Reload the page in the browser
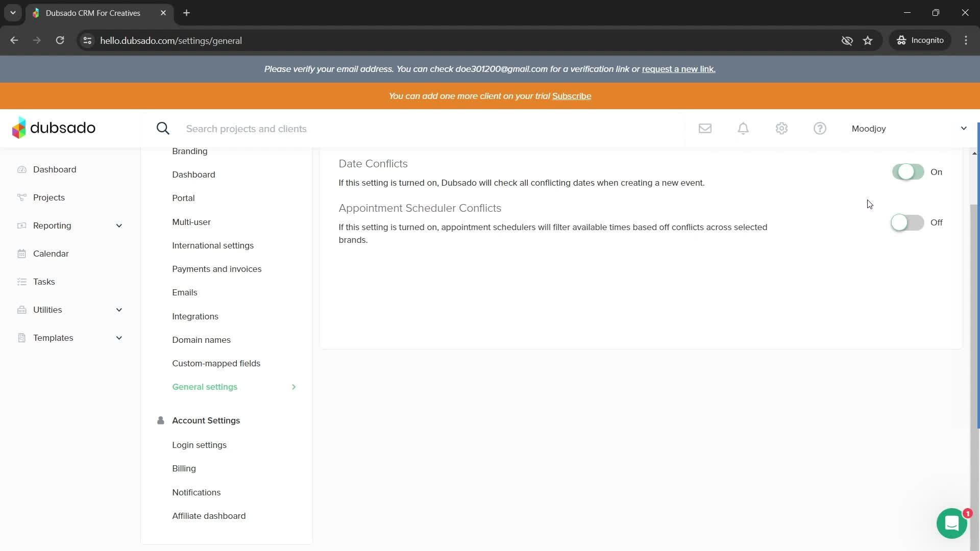The image size is (980, 551). coord(60,40)
